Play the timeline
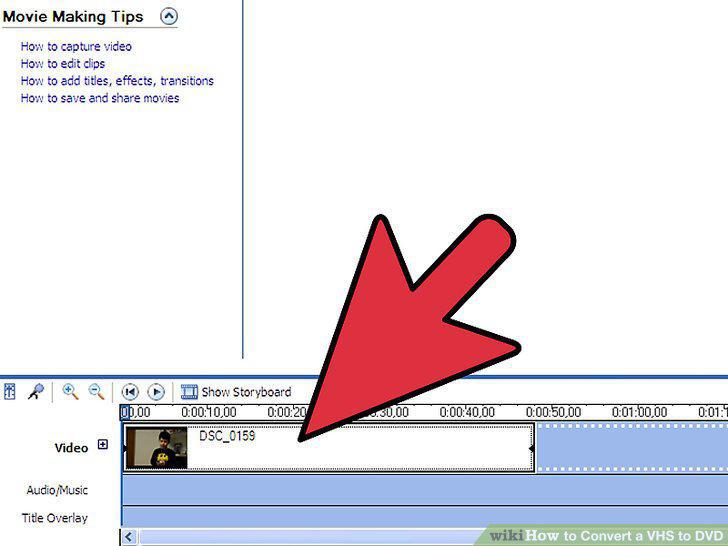The width and height of the screenshot is (728, 546). 156,392
